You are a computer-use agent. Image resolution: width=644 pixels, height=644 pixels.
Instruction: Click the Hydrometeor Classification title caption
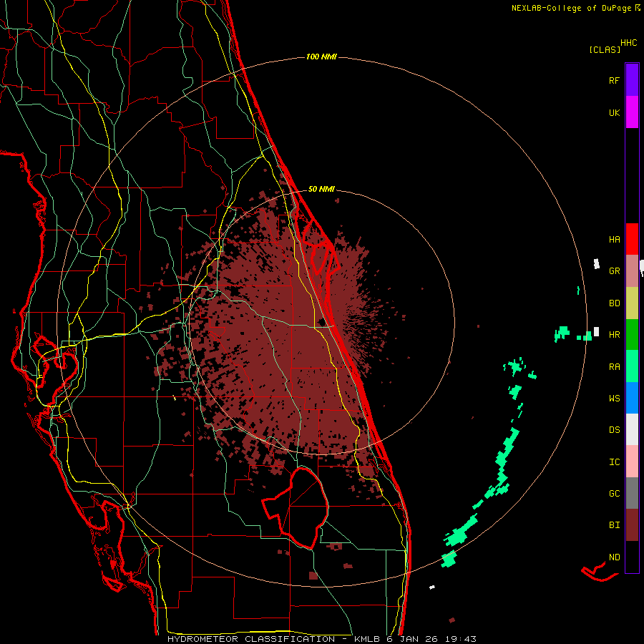pyautogui.click(x=321, y=639)
